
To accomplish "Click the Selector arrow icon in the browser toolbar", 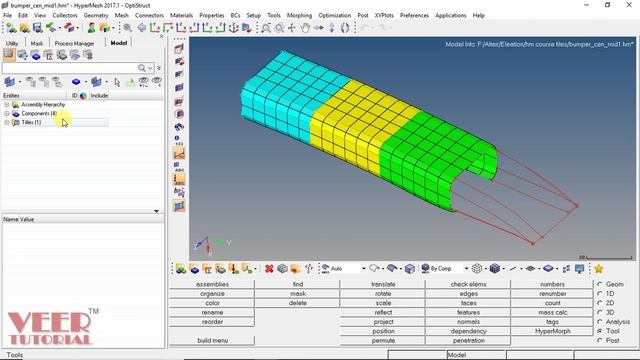I will (117, 82).
